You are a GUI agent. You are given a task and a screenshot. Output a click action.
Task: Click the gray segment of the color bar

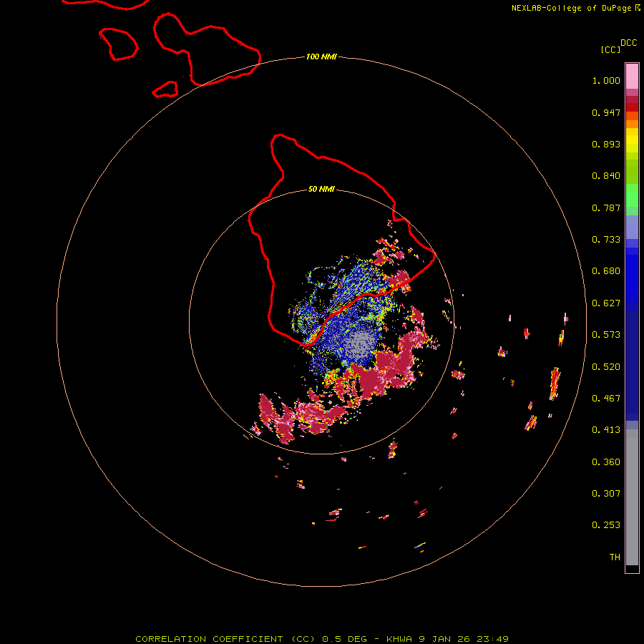[x=632, y=497]
